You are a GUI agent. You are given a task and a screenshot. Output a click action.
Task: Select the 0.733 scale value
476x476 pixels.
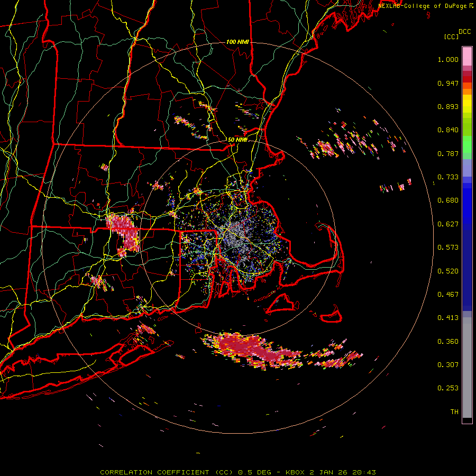point(448,177)
